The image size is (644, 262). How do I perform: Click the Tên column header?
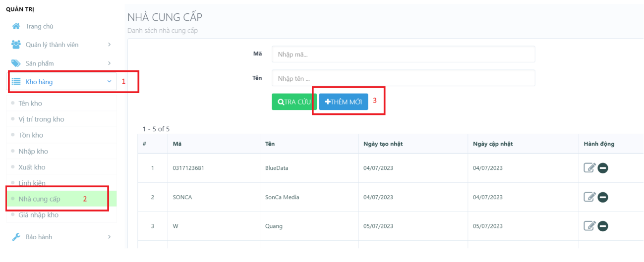coord(270,144)
